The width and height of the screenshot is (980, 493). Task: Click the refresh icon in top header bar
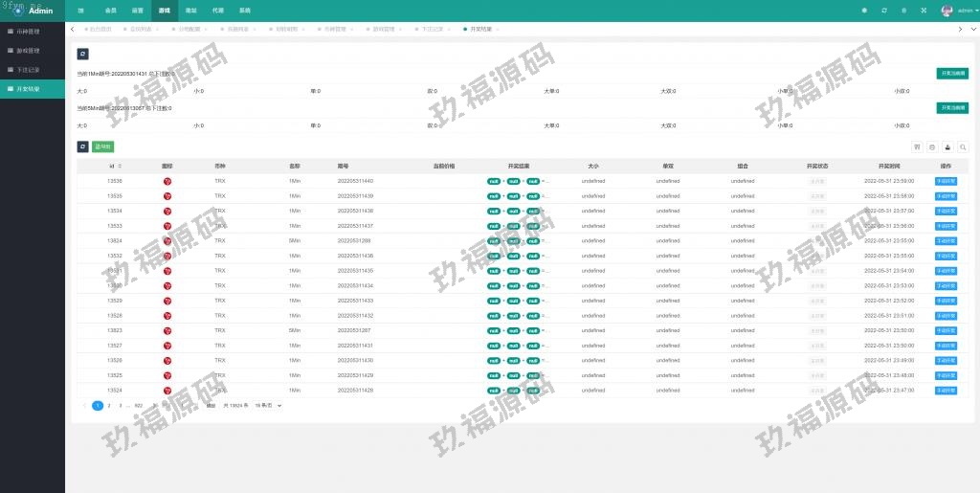[x=884, y=11]
